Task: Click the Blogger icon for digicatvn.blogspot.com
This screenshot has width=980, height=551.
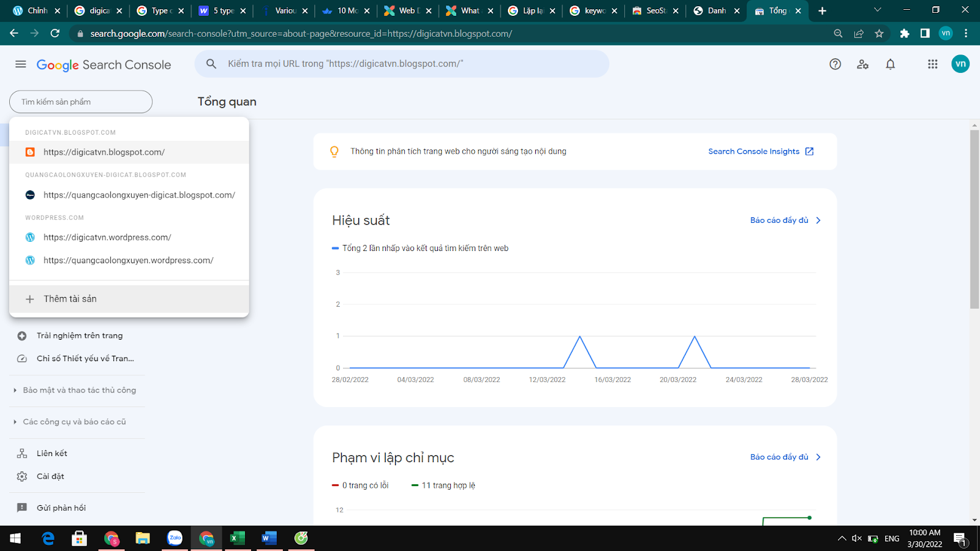Action: 30,152
